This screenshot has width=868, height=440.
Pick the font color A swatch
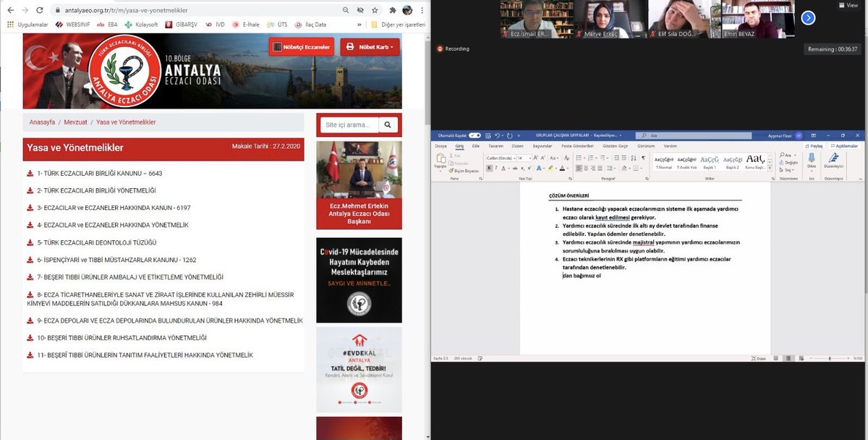coord(561,168)
